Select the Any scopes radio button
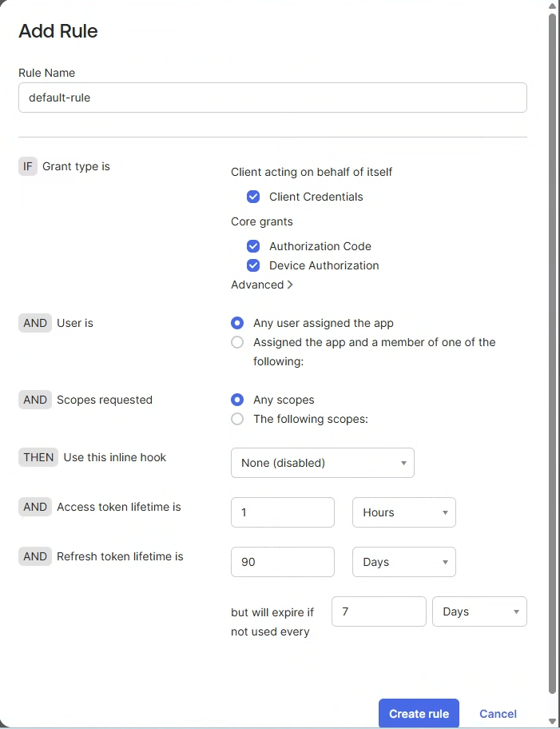 pyautogui.click(x=237, y=400)
